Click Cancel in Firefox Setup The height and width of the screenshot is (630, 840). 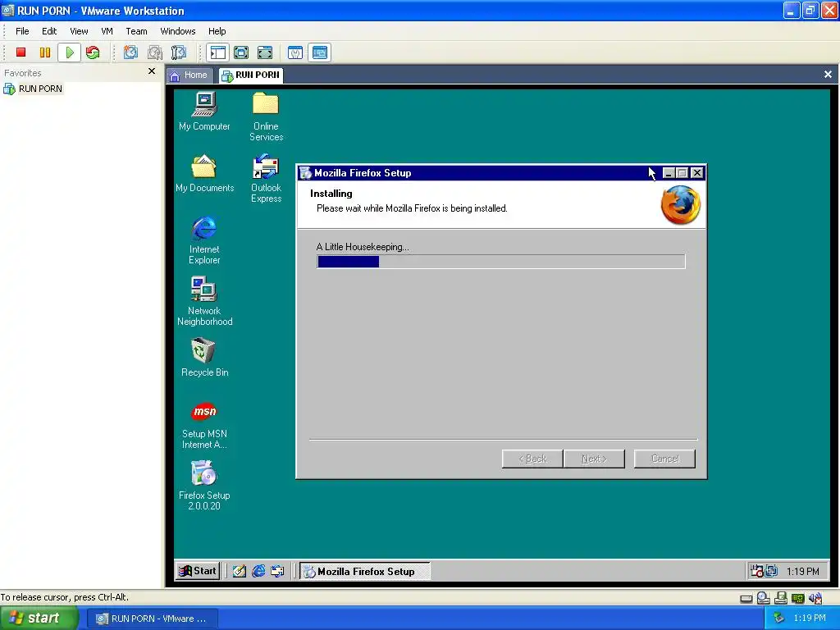click(x=664, y=459)
